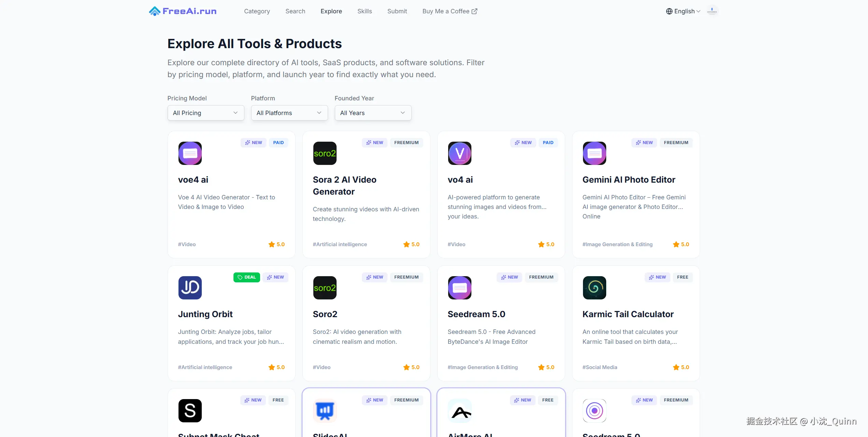This screenshot has height=437, width=868.
Task: Click the user avatar in header
Action: [x=712, y=11]
